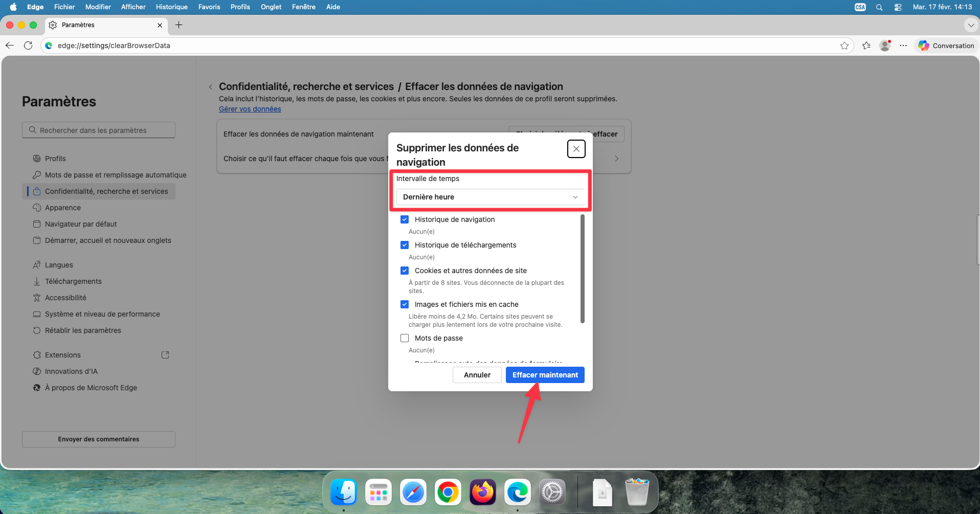
Task: Expand the tab list chevron at top right
Action: click(x=971, y=25)
